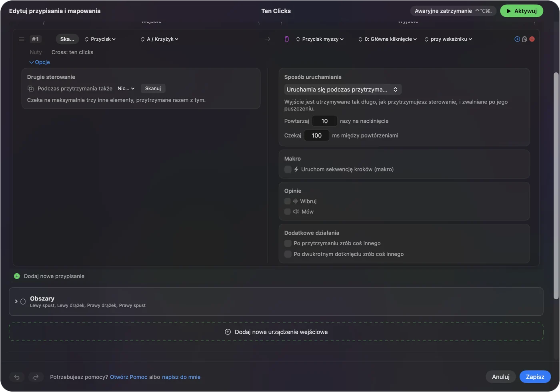560x392 pixels.
Task: Enable Po dwukrotnym dotknięciu zrób coś innego
Action: click(288, 254)
